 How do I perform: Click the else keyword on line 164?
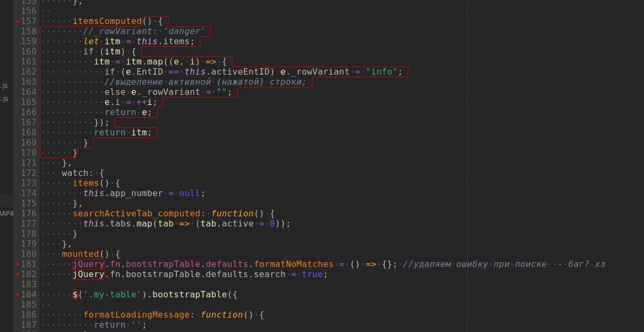point(115,92)
